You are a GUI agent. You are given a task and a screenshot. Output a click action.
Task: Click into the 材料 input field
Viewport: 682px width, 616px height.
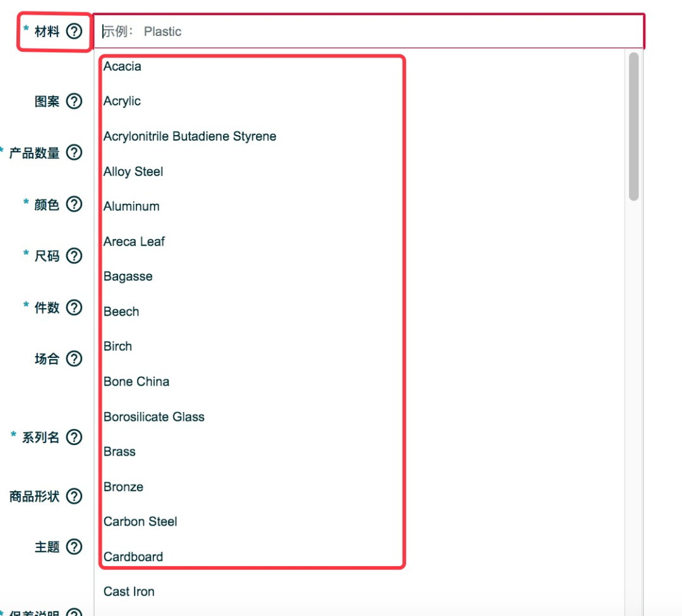(x=369, y=32)
